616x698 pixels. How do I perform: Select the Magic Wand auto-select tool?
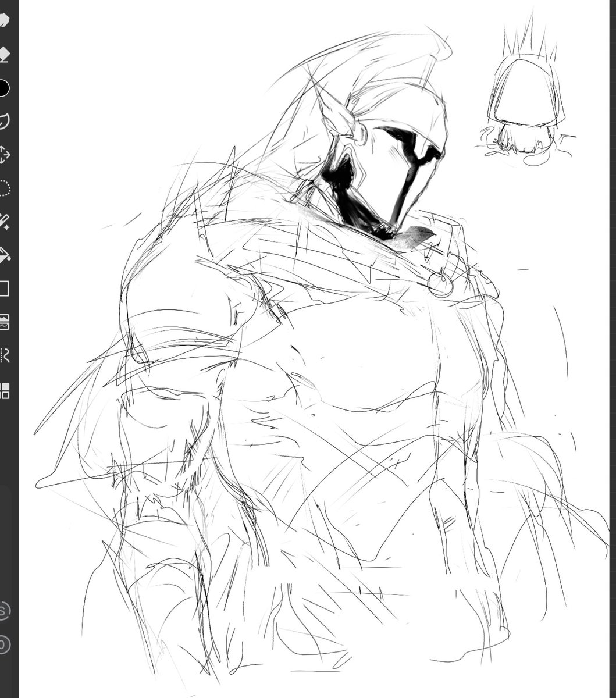pyautogui.click(x=4, y=222)
